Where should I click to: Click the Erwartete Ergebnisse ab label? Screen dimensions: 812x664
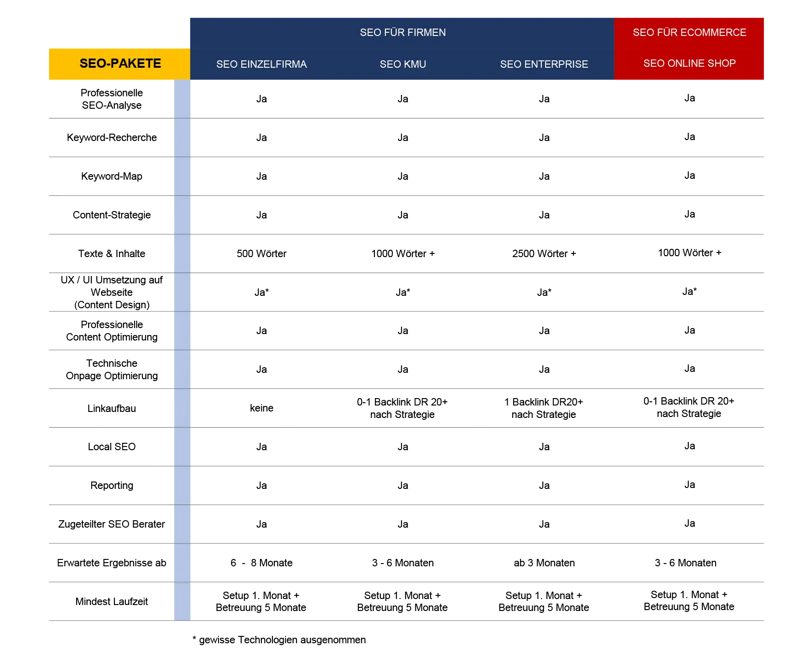pos(112,563)
